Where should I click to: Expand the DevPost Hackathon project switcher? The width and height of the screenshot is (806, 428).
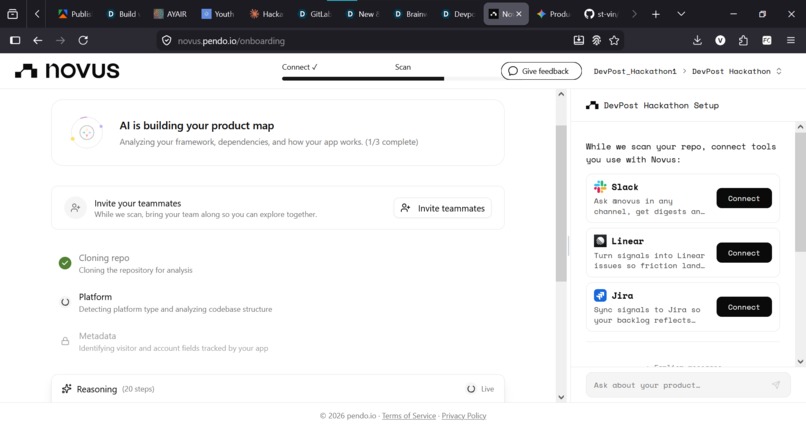point(737,71)
